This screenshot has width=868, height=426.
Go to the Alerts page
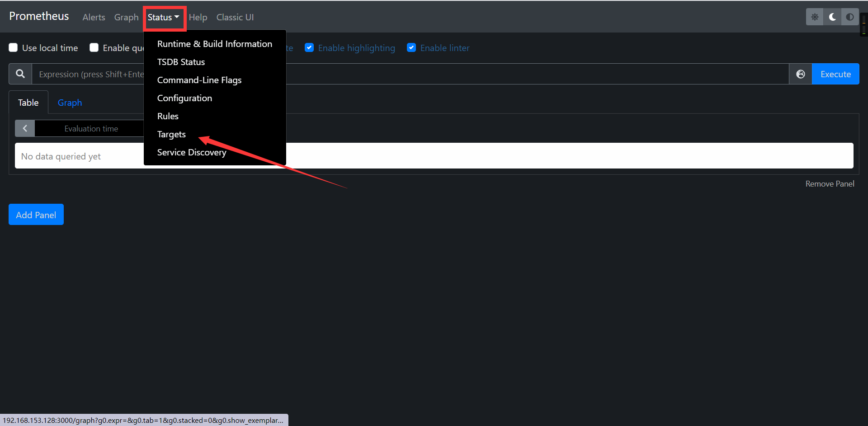[94, 17]
